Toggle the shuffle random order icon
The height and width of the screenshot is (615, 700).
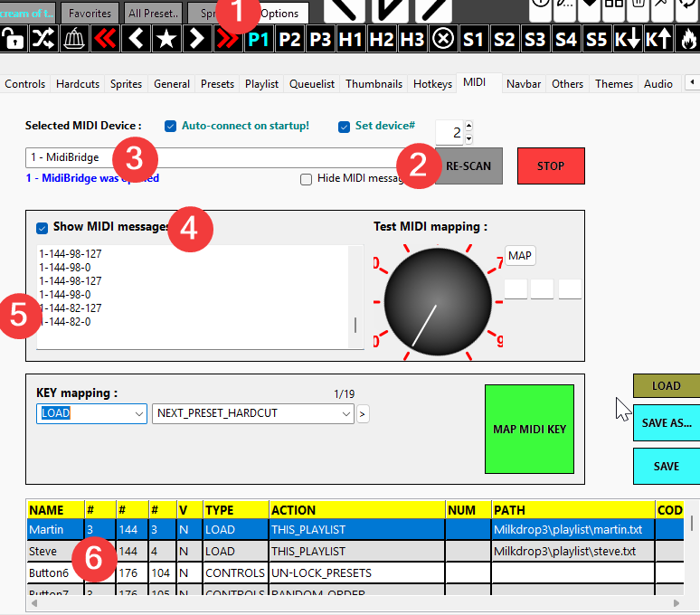tap(43, 39)
